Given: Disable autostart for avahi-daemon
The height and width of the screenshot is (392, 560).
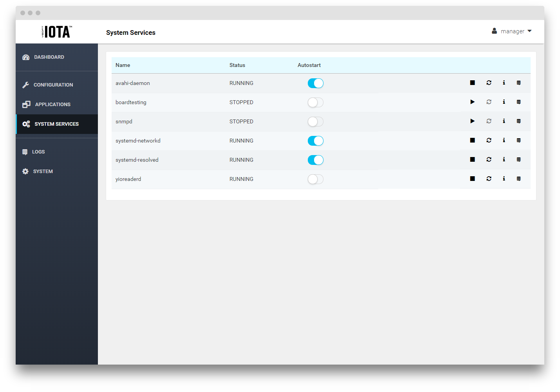Looking at the screenshot, I should pyautogui.click(x=315, y=83).
